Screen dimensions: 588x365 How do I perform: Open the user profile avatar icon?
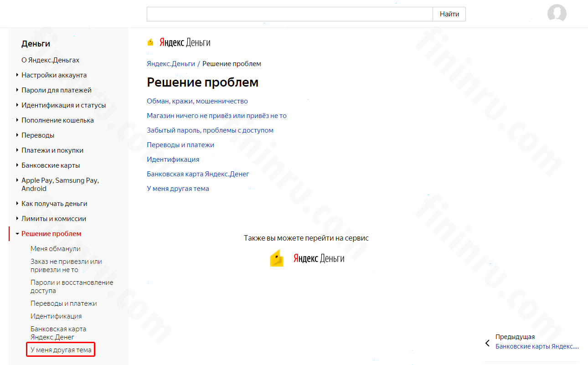tap(557, 13)
